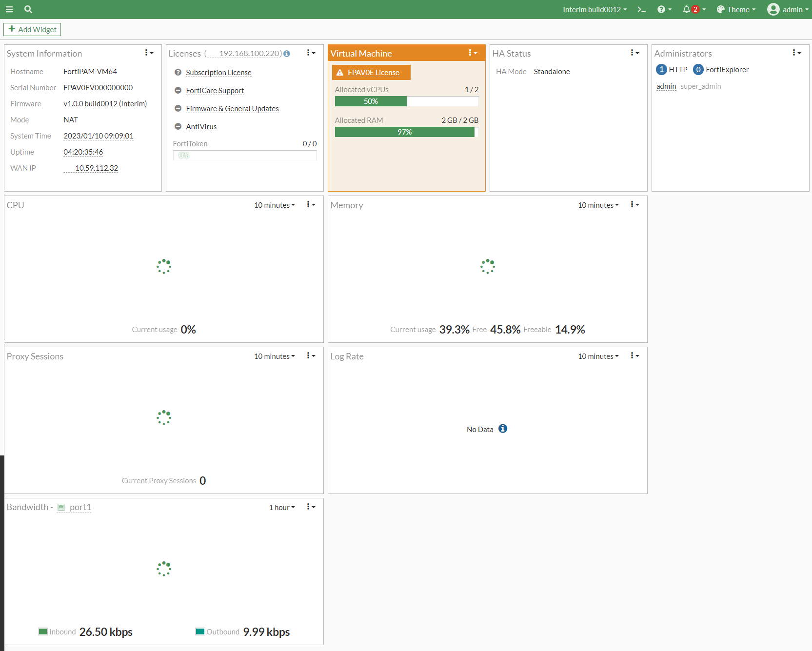Open the Bandwidth widget 1 hour dropdown
812x651 pixels.
tap(282, 507)
